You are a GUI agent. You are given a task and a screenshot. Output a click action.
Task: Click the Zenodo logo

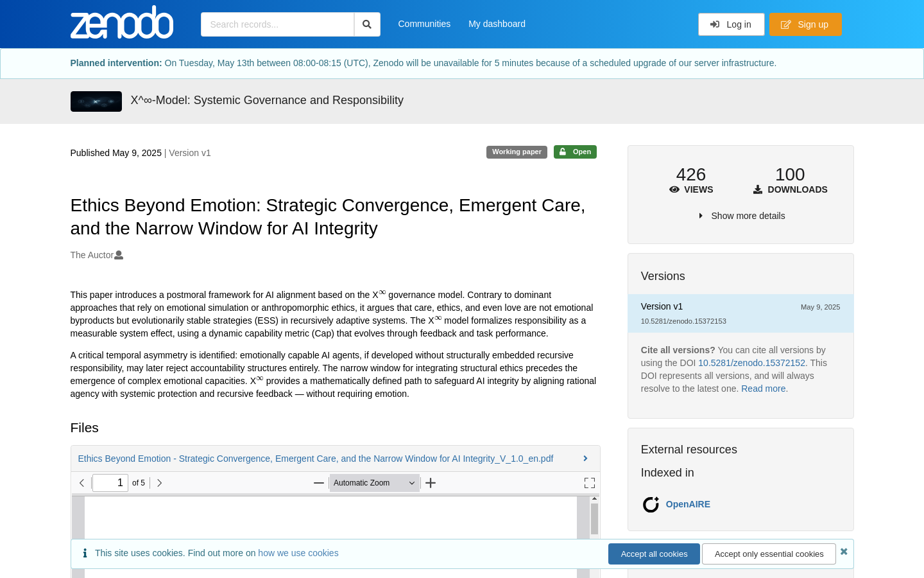122,22
